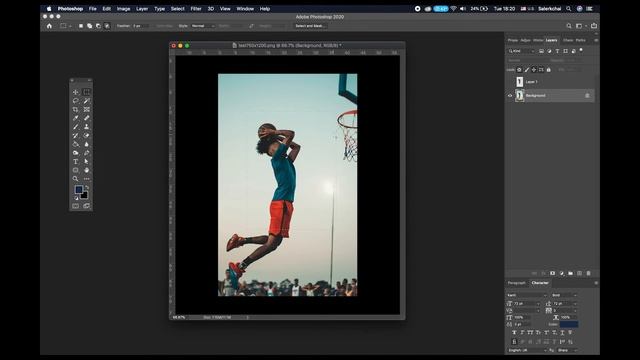Open the Filter menu
The width and height of the screenshot is (640, 360).
[196, 9]
